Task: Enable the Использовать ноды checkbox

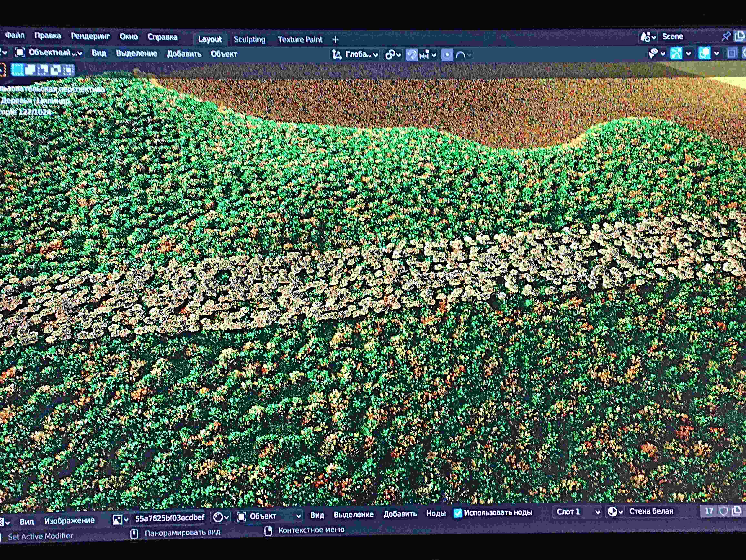Action: (458, 513)
